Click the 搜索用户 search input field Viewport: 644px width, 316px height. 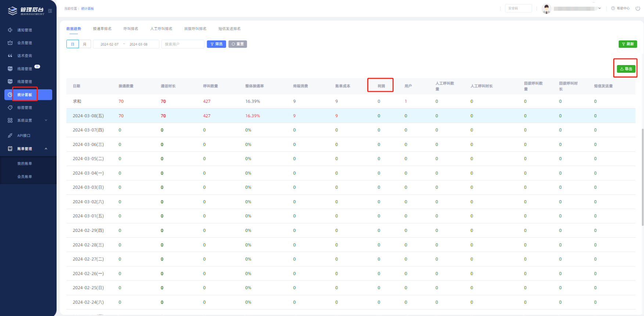182,44
